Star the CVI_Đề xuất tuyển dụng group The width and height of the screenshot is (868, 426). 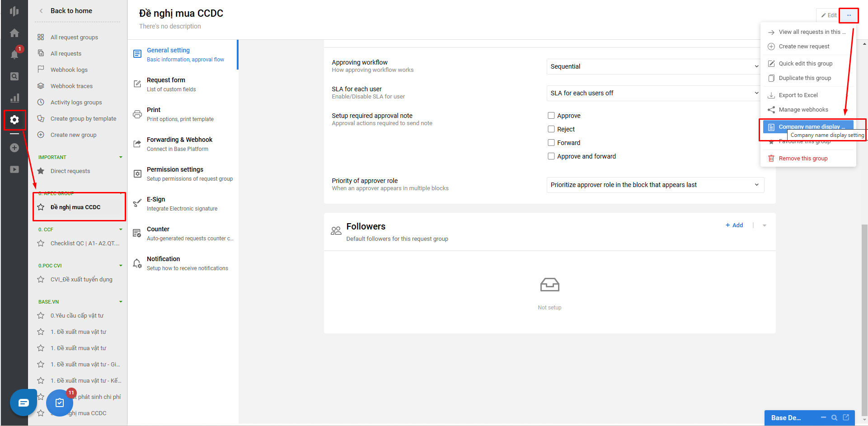click(x=41, y=279)
